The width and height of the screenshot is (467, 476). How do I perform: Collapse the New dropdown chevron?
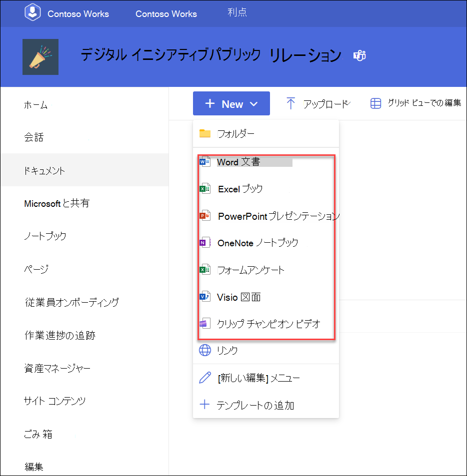[x=253, y=104]
